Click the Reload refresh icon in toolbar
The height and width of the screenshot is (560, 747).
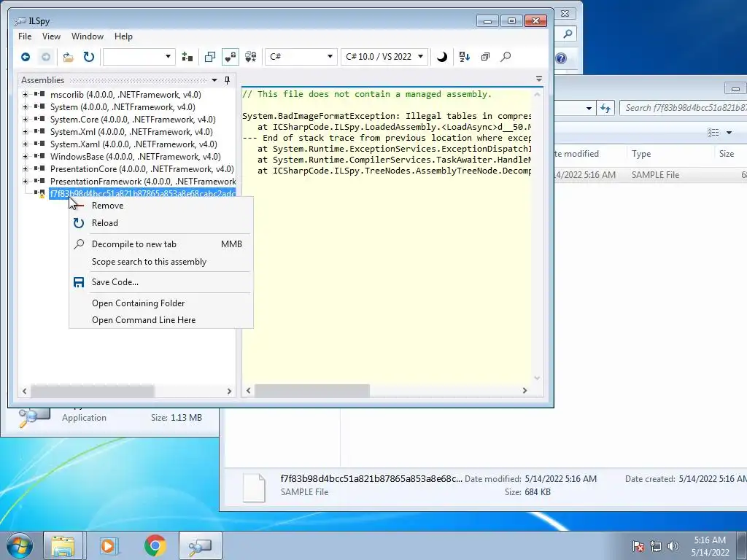pyautogui.click(x=88, y=57)
